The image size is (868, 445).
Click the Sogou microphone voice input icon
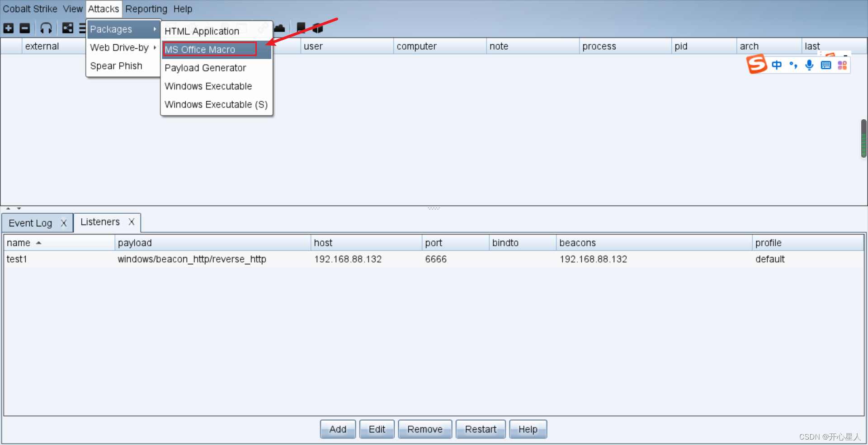[x=809, y=65]
